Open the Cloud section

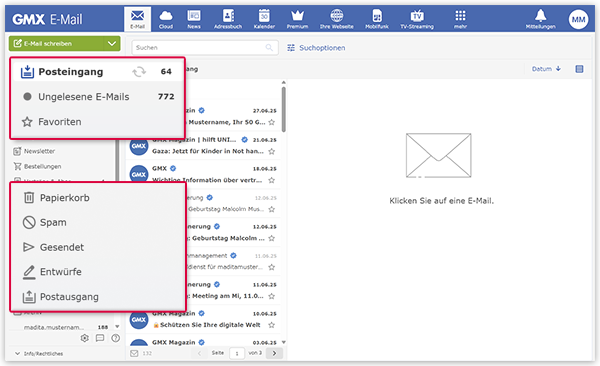(166, 19)
